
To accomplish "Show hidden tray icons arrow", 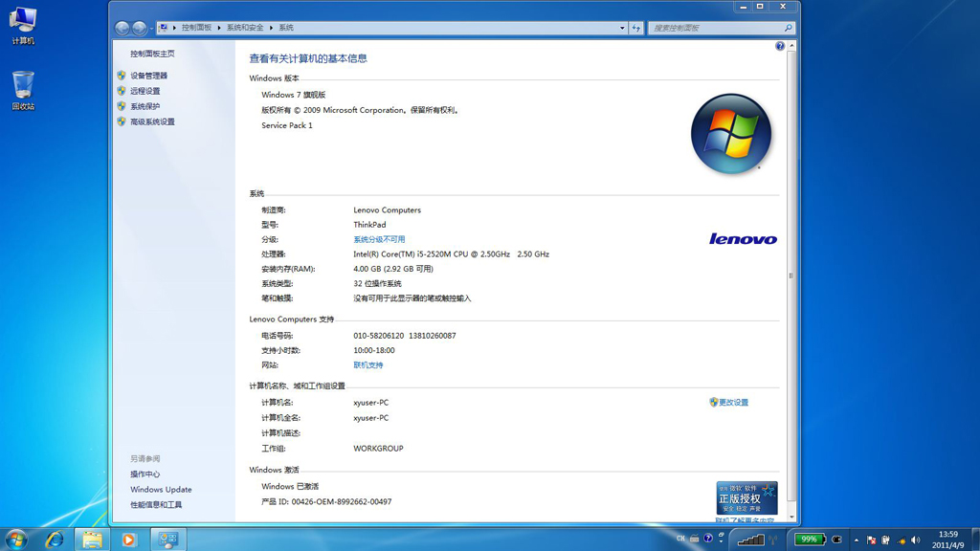I will click(857, 540).
